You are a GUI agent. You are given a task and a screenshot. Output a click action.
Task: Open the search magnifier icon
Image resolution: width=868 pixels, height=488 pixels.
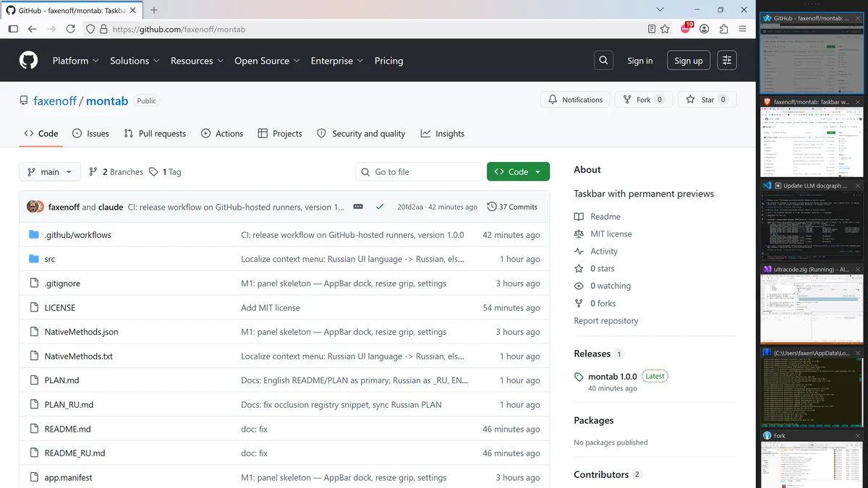(603, 61)
